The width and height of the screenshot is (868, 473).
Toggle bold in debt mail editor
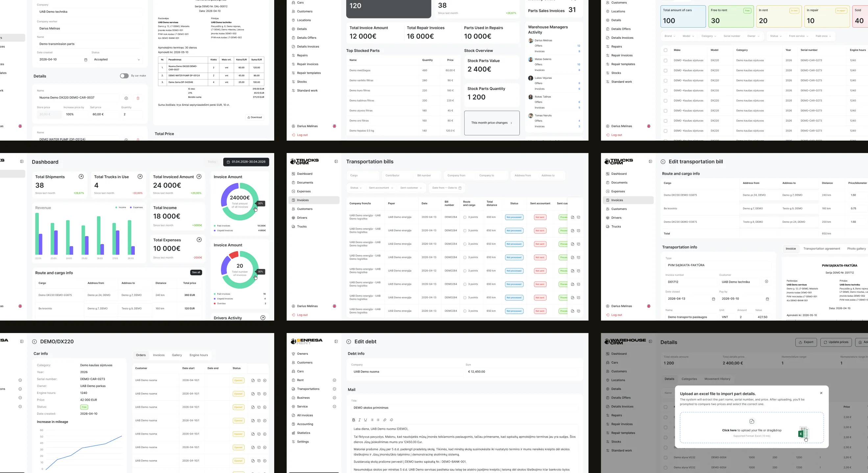(353, 420)
